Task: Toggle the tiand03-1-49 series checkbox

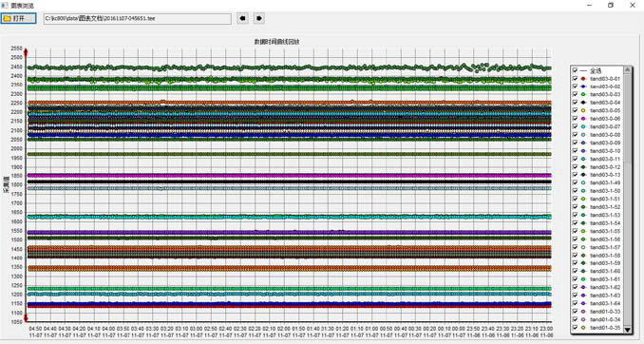Action: point(575,182)
